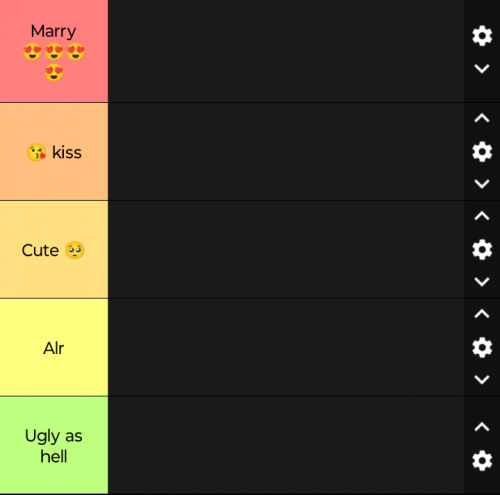Click empty row area of Marry tier

pyautogui.click(x=286, y=51)
